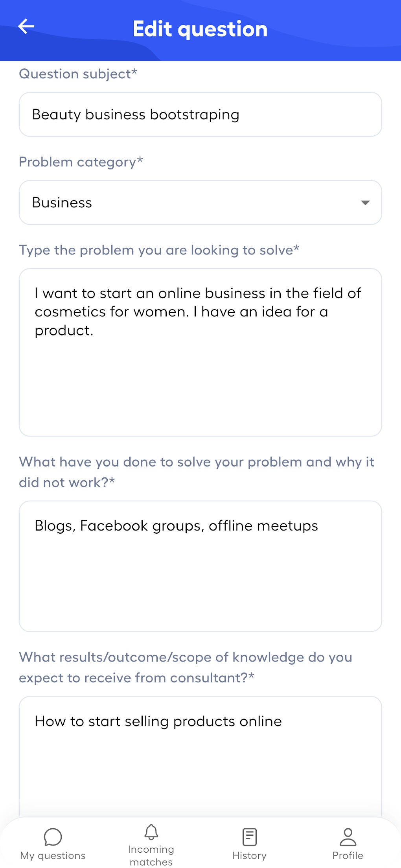Tap the History document icon
This screenshot has width=401, height=868.
click(x=249, y=837)
